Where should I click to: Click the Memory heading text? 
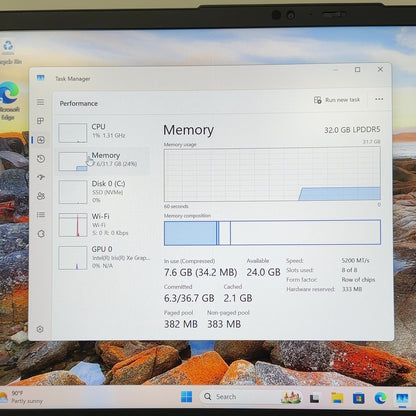(x=188, y=130)
